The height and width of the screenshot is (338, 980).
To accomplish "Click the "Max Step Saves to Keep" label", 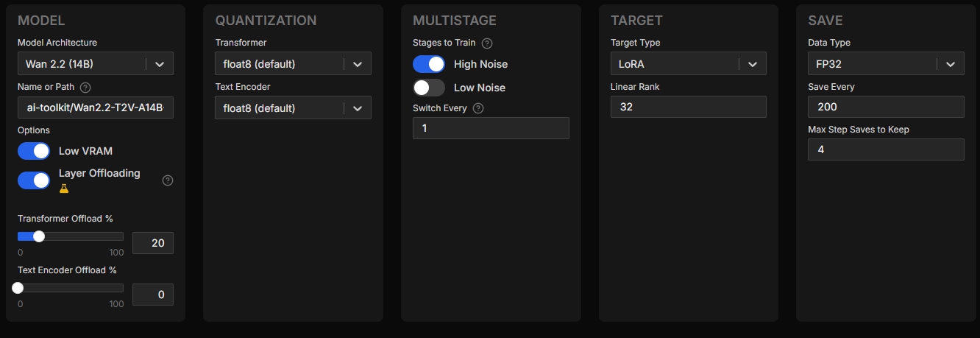I will coord(859,130).
